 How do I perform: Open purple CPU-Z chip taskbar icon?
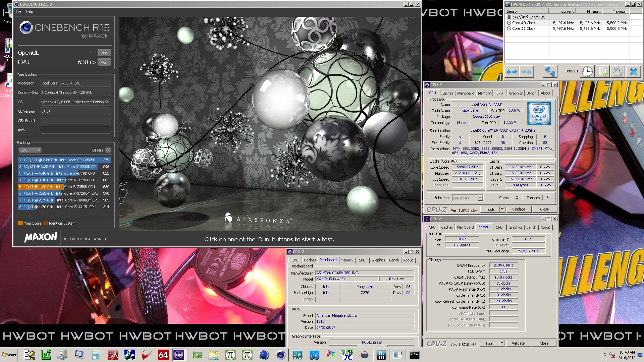click(179, 355)
